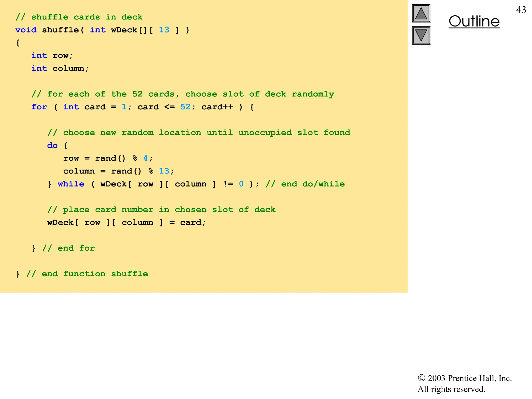
Task: Click the 'int column;' declaration line
Action: pos(60,68)
